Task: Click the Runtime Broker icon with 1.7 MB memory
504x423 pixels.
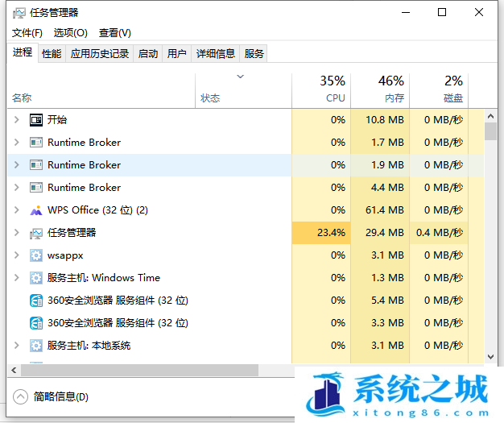Action: (x=36, y=142)
